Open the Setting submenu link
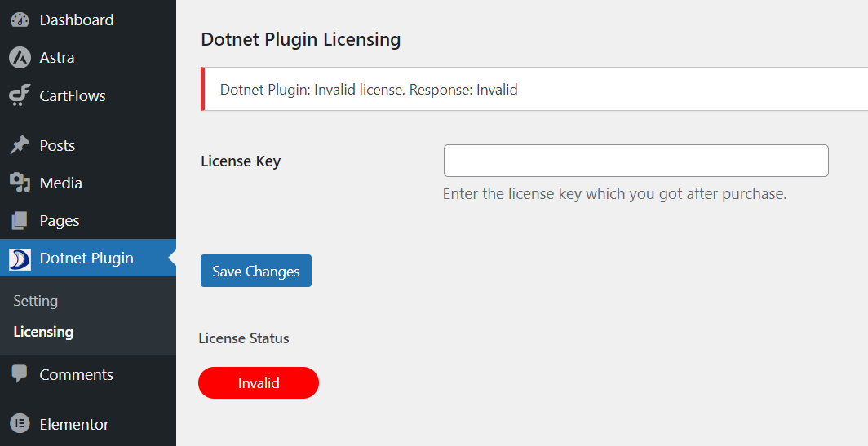The height and width of the screenshot is (446, 868). click(x=35, y=301)
